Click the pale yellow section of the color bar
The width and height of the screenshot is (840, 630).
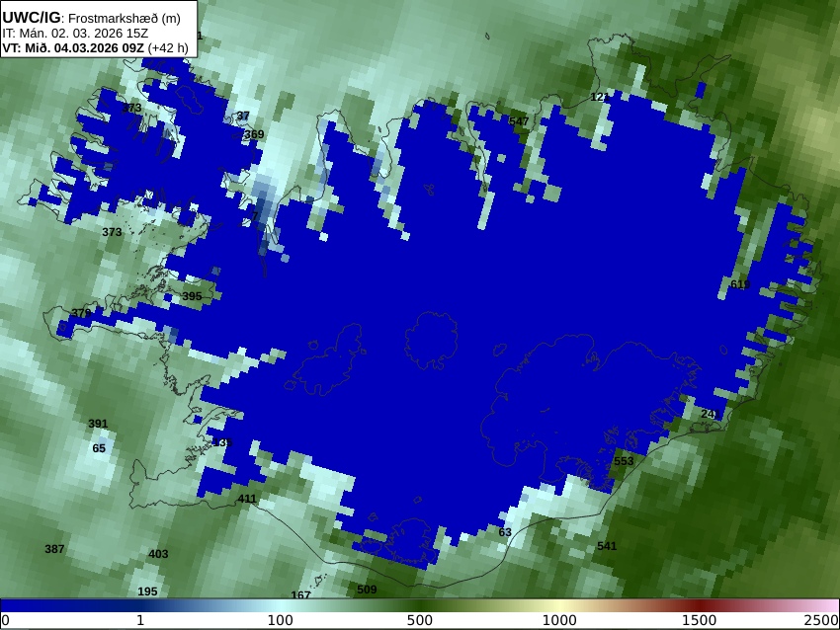[x=559, y=605]
